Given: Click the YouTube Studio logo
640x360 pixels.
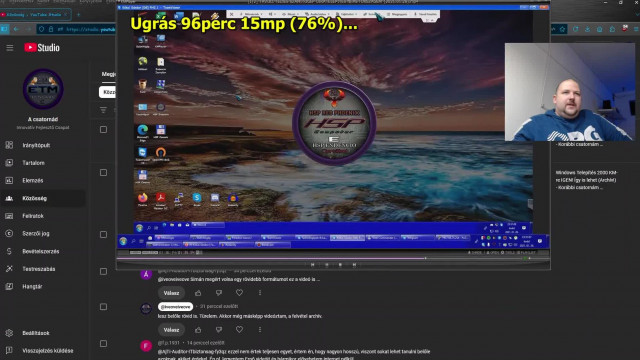Looking at the screenshot, I should pos(42,48).
